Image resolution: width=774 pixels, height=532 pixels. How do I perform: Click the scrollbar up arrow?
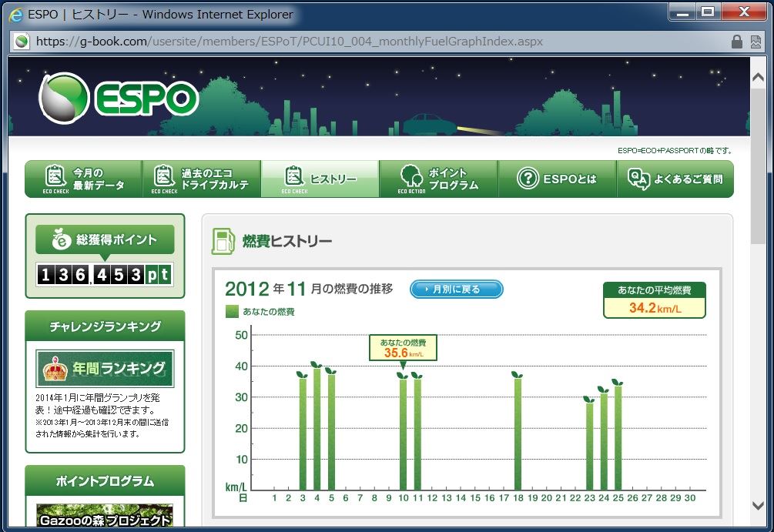(x=758, y=77)
